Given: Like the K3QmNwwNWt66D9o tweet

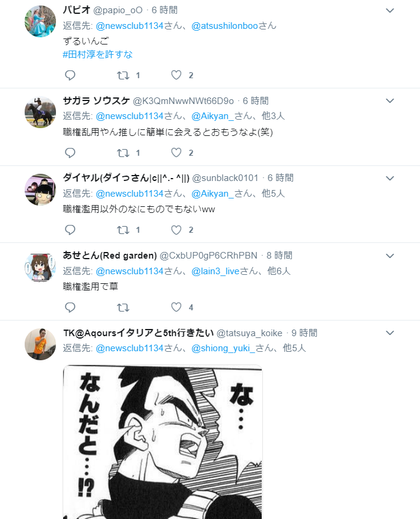Looking at the screenshot, I should [x=176, y=153].
